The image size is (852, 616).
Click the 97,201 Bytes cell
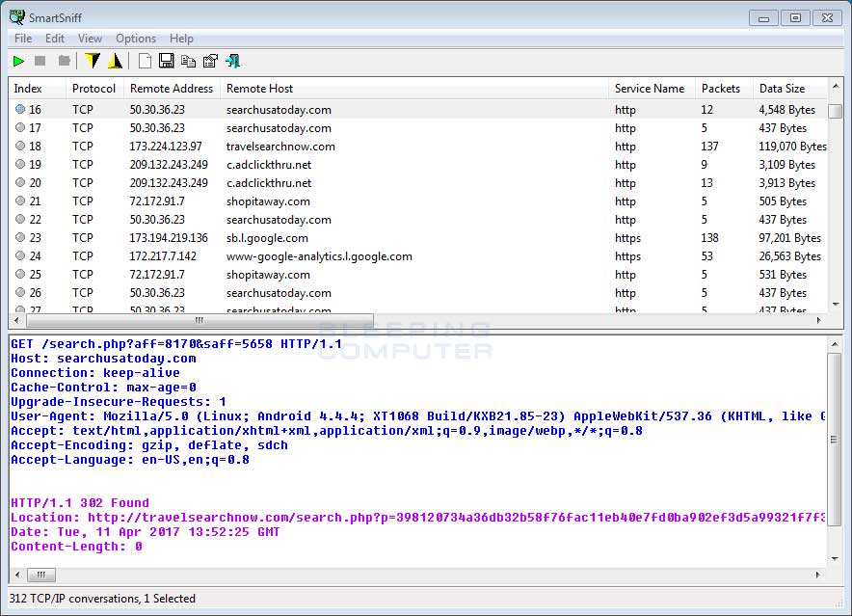790,238
